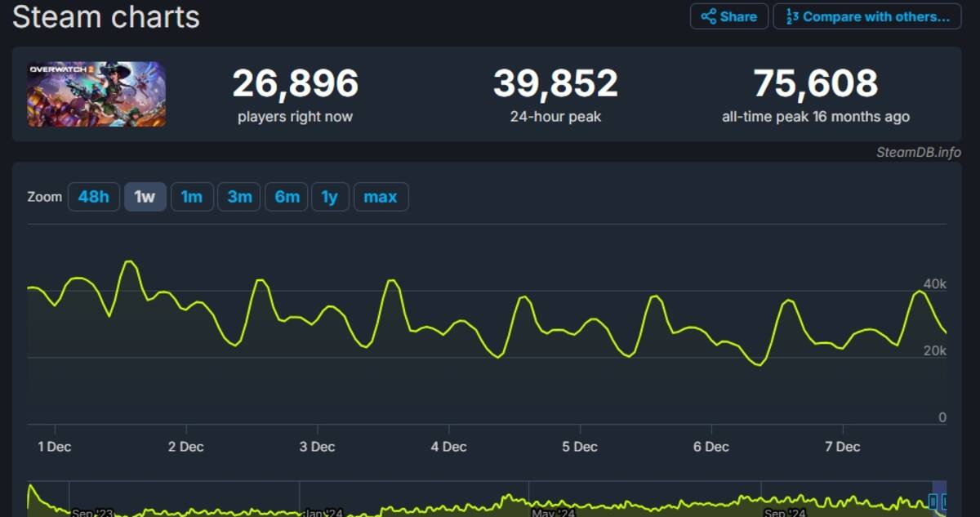Click the share icon glyph
The image size is (980, 517).
pyautogui.click(x=708, y=16)
